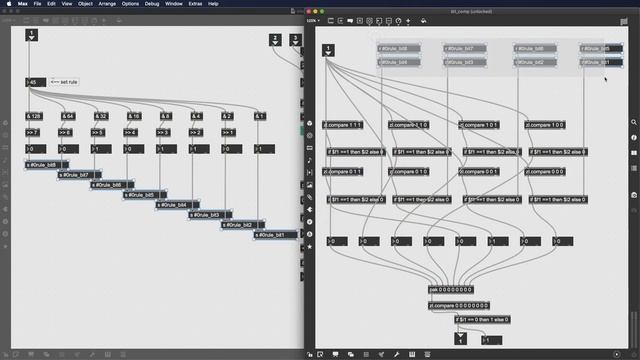Click the top-right grid icon of zl_comp window

coord(624,21)
